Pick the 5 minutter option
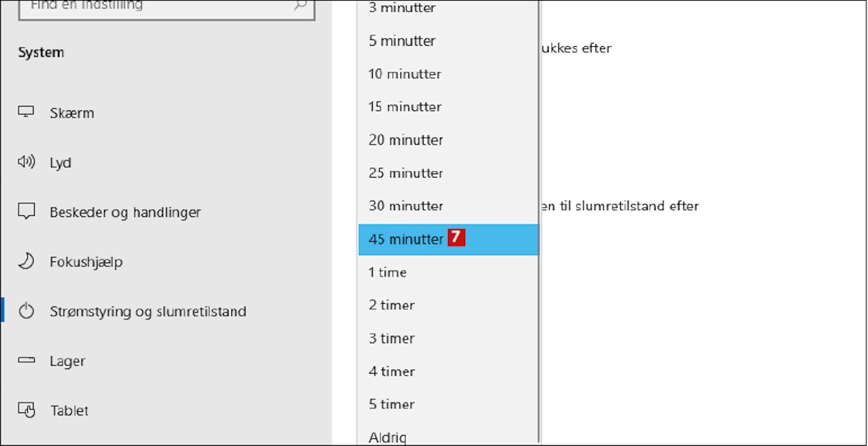The width and height of the screenshot is (868, 446). [x=448, y=41]
